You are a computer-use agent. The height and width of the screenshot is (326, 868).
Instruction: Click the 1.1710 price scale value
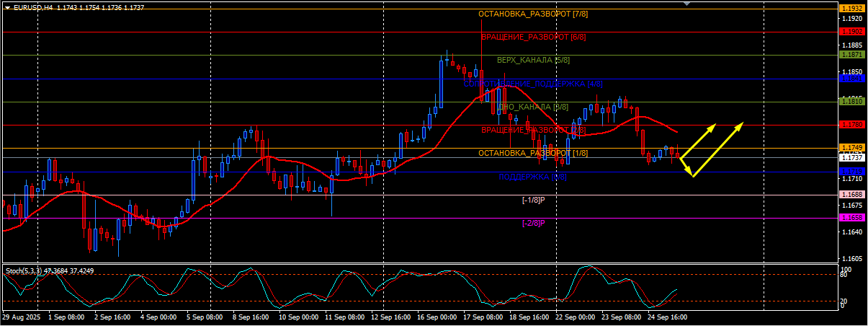click(x=852, y=178)
